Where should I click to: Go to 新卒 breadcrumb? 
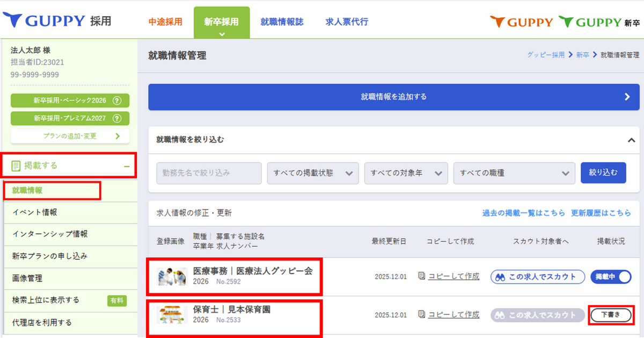583,55
